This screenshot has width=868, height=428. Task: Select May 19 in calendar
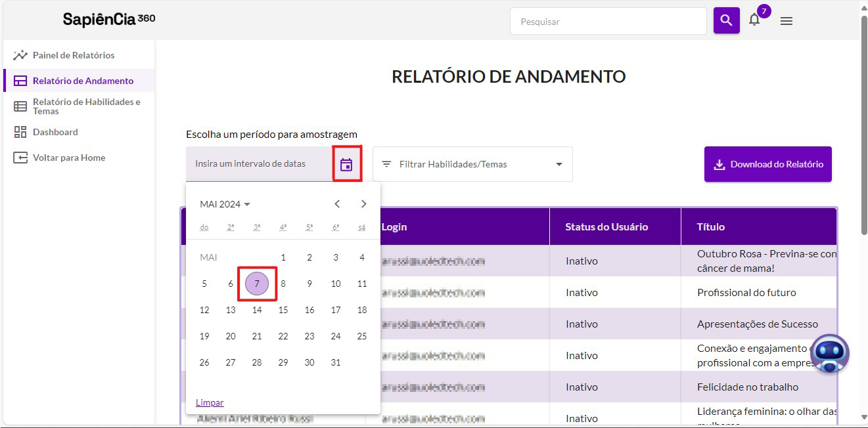pyautogui.click(x=204, y=336)
